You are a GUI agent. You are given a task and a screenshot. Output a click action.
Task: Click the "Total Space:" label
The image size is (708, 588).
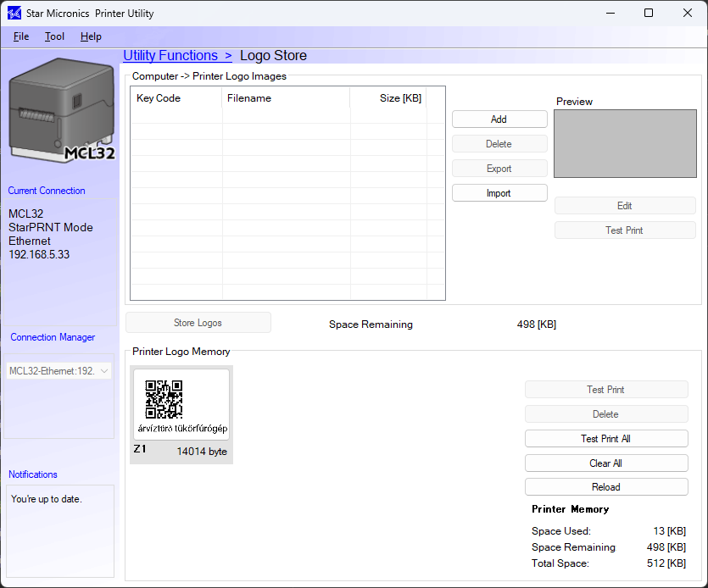[560, 563]
